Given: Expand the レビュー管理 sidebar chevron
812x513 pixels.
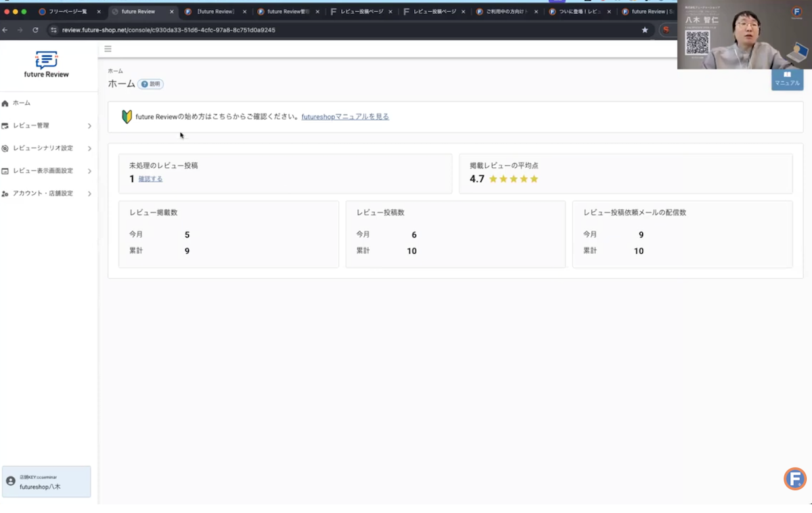Looking at the screenshot, I should (x=89, y=125).
